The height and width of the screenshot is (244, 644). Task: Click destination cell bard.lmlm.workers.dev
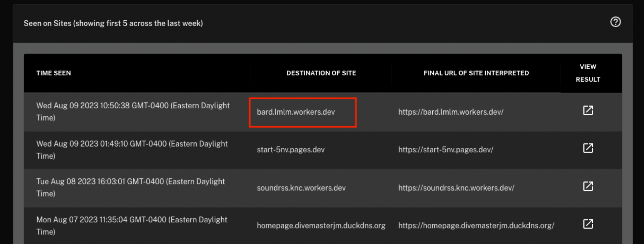point(296,112)
